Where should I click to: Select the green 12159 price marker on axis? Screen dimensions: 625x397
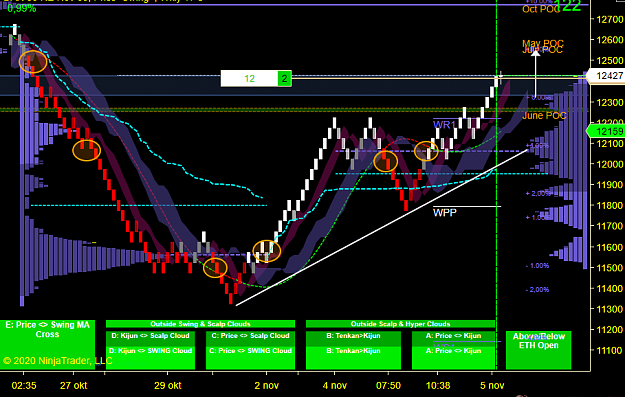pyautogui.click(x=607, y=131)
